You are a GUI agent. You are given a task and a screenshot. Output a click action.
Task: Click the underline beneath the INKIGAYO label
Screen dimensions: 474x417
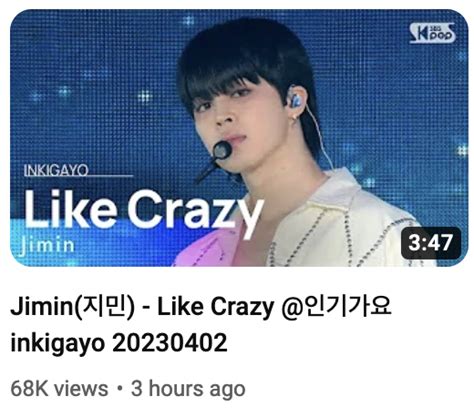[78, 176]
